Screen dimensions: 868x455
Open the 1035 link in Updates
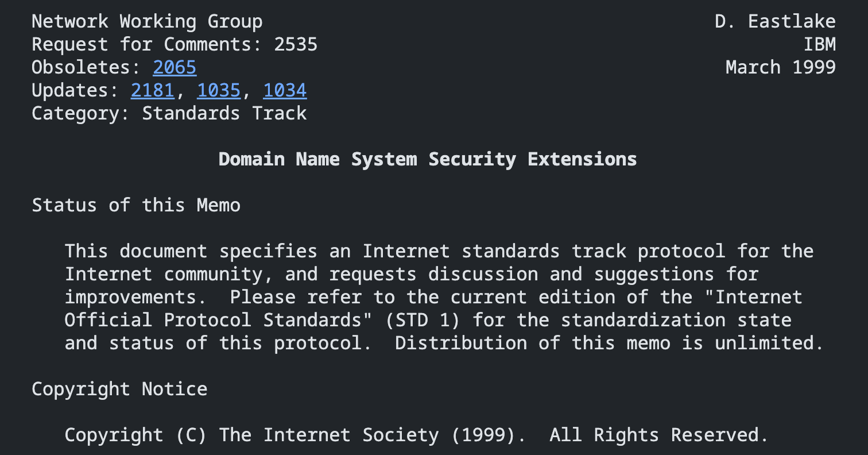(x=219, y=90)
